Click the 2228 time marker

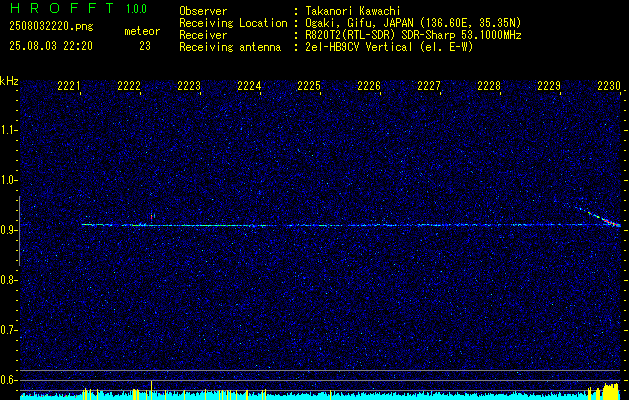point(489,86)
